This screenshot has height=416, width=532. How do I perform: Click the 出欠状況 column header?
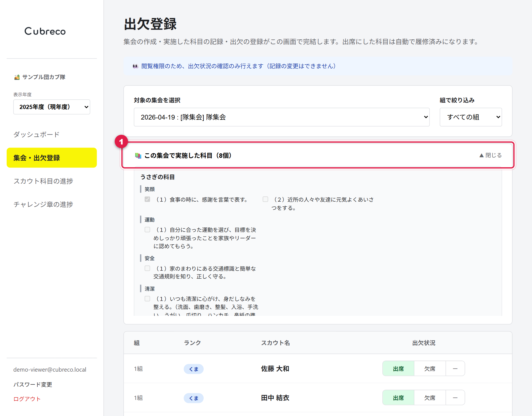click(x=424, y=343)
